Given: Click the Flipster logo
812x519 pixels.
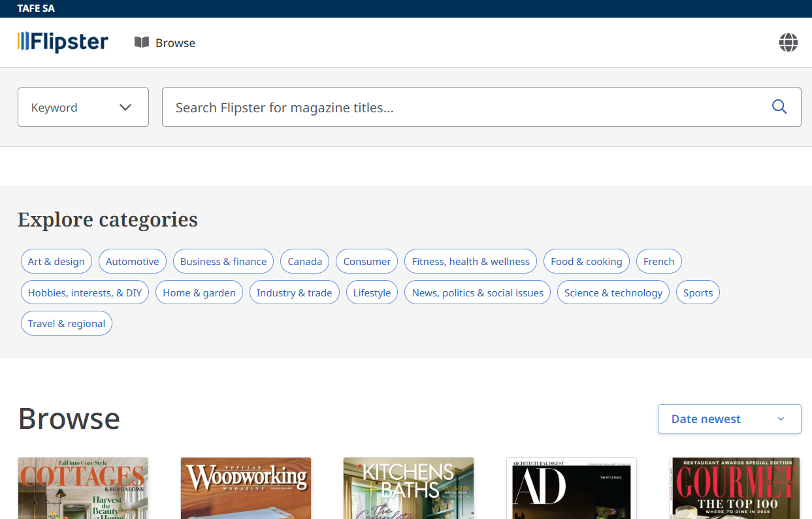Looking at the screenshot, I should [63, 42].
